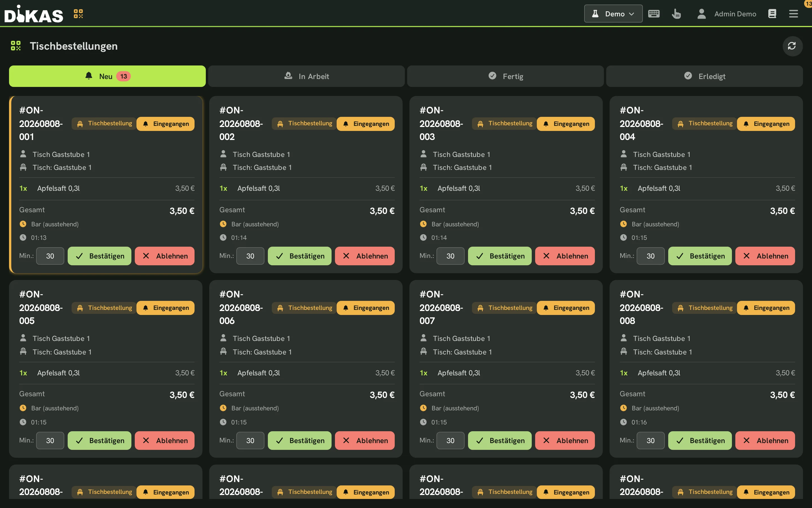812x508 pixels.
Task: Click the DiKAS logo
Action: [34, 14]
